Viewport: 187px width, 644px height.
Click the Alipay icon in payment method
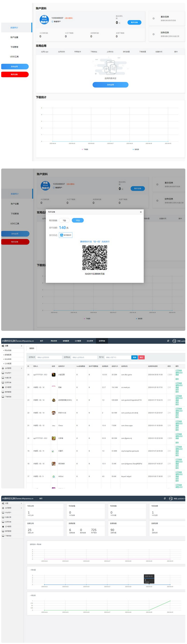click(x=62, y=235)
